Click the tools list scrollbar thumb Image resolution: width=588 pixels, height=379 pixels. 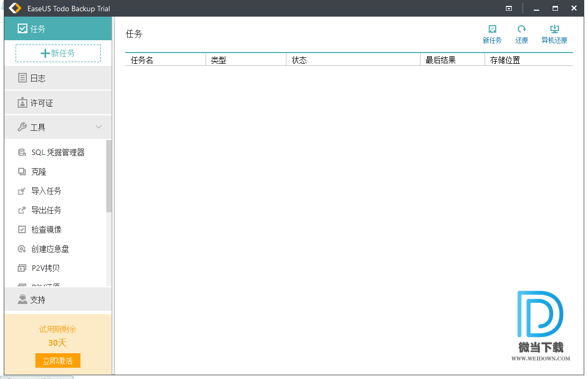[109, 176]
